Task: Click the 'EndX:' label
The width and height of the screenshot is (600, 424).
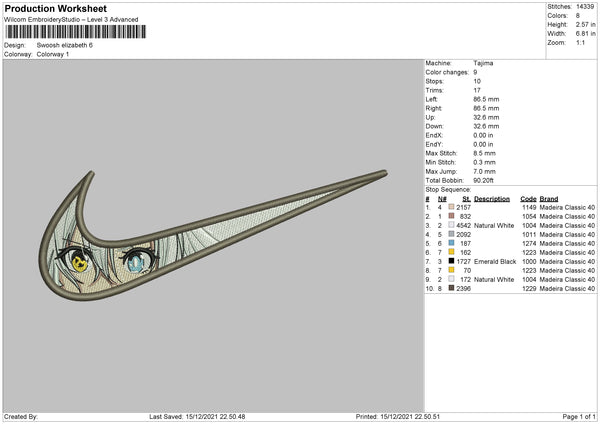Action: coord(434,135)
